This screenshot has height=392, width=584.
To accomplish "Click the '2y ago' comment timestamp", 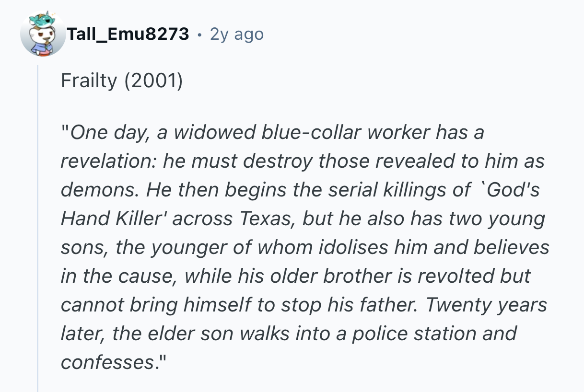I will point(237,34).
